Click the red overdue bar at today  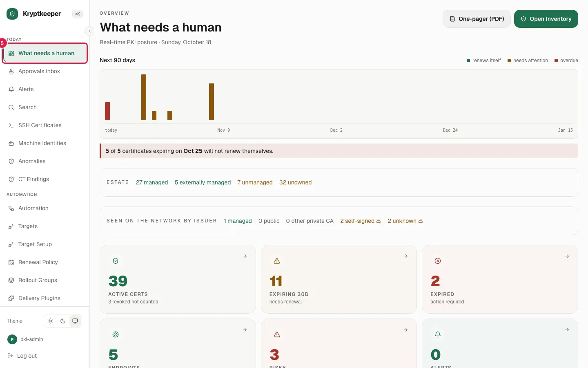point(107,111)
